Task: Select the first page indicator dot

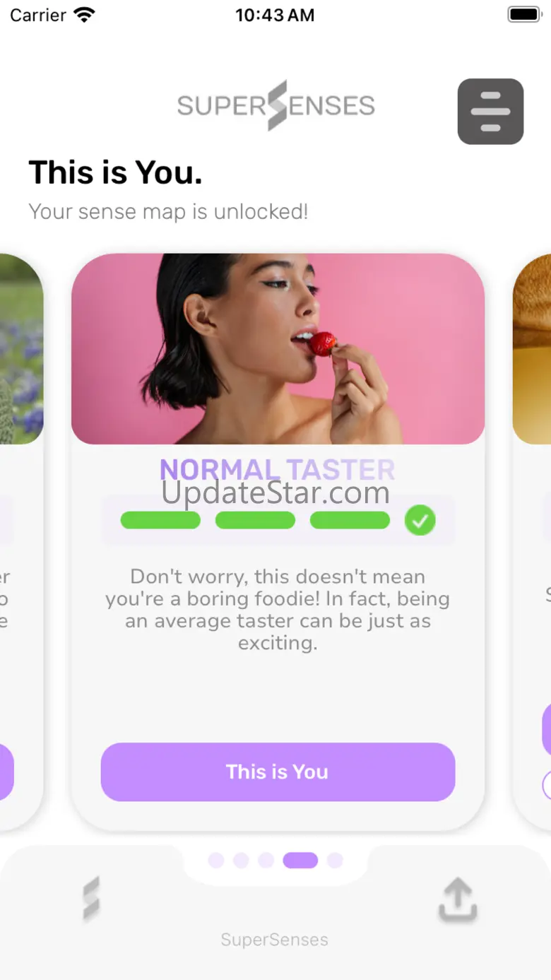Action: click(x=216, y=860)
